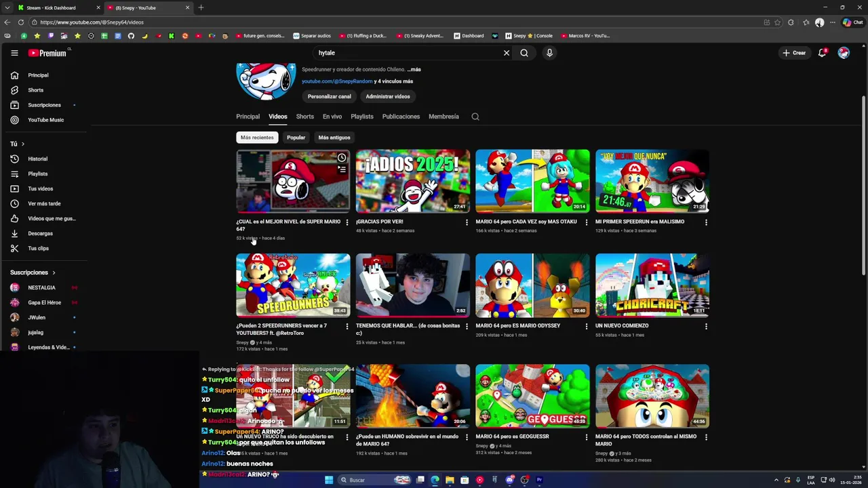
Task: Open 'UN NUEVO COMIENZO' Choricraft thumbnail
Action: [x=652, y=285]
